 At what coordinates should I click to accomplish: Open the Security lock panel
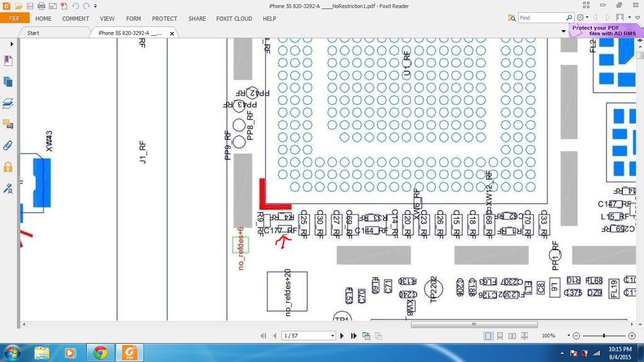(8, 167)
